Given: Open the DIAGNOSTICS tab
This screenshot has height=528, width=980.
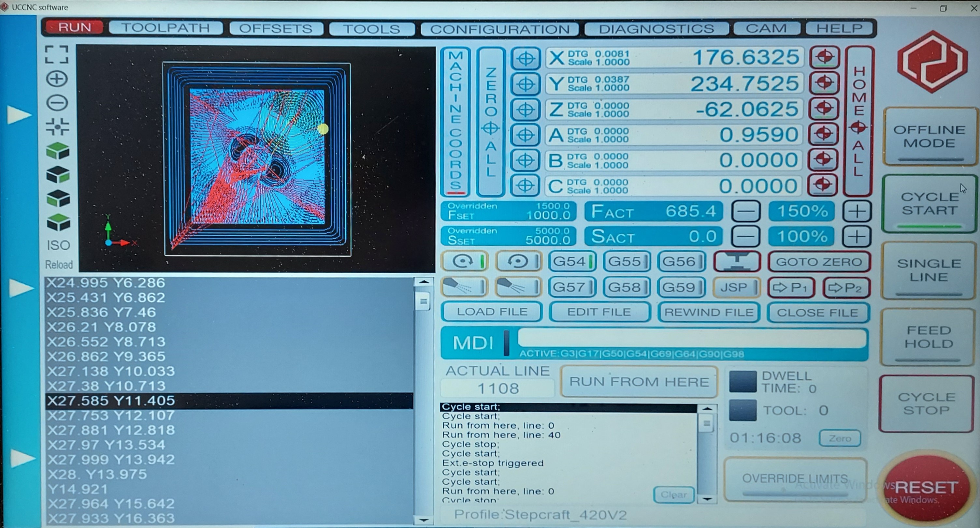Looking at the screenshot, I should point(656,29).
